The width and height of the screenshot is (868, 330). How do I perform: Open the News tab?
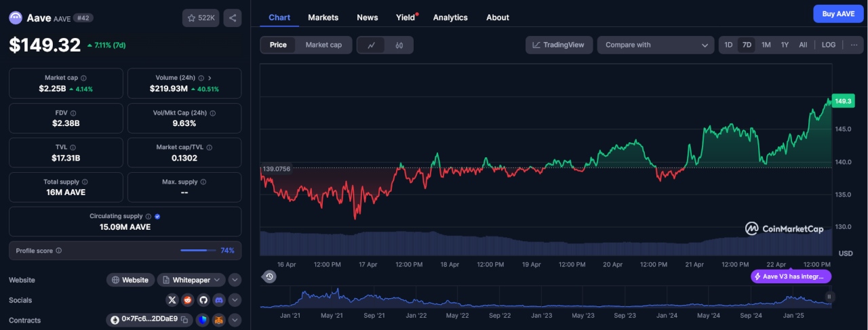[x=368, y=18]
